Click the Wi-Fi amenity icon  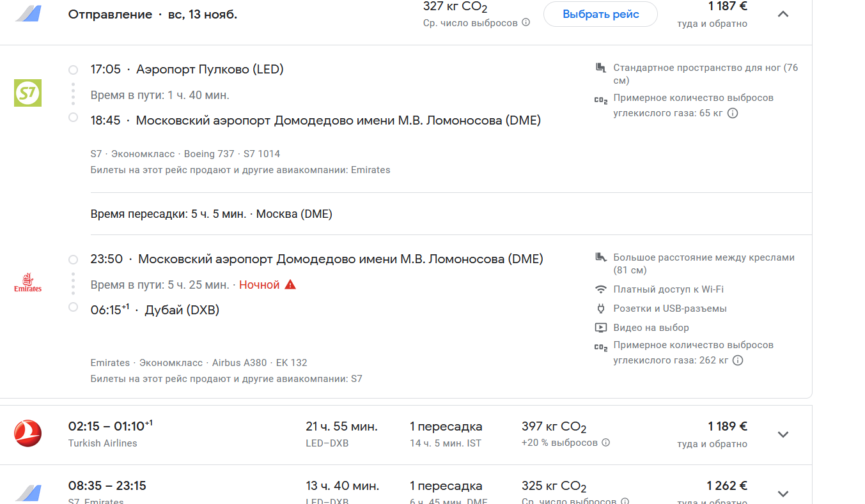pyautogui.click(x=600, y=289)
